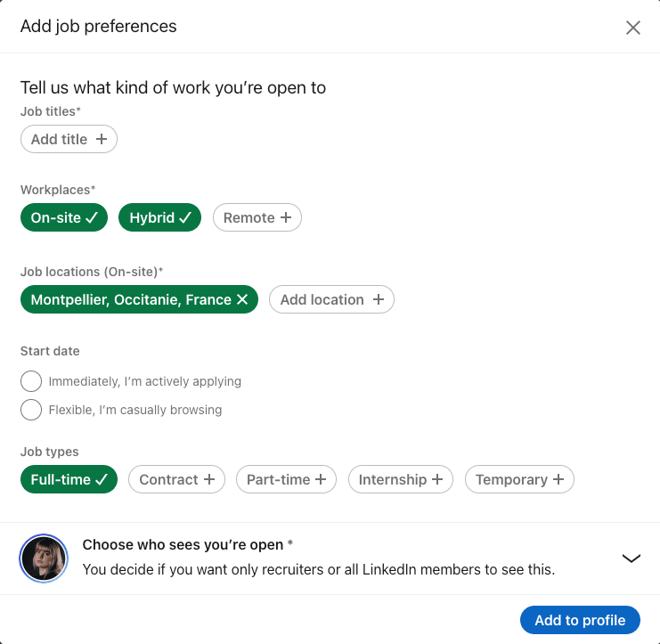This screenshot has width=660, height=644.
Task: Click the plus icon next to Temporary
Action: (558, 479)
